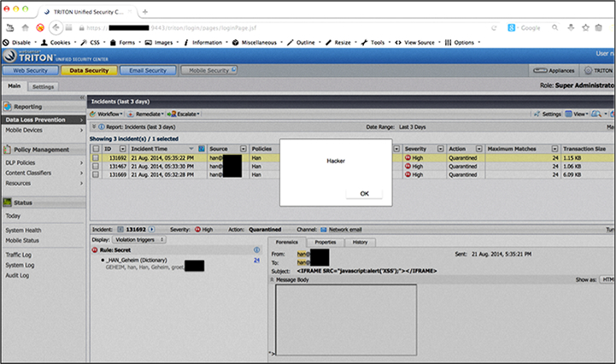Click the Incident Time filter icon

[x=202, y=149]
